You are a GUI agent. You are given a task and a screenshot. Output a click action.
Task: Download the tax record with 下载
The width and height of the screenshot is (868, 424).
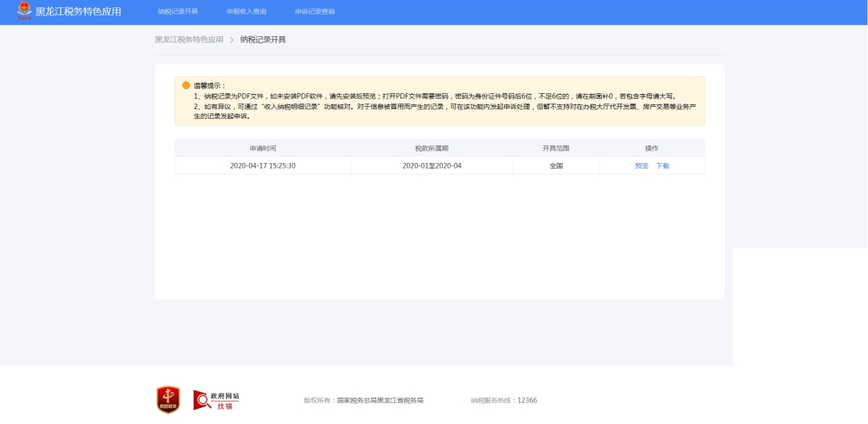point(662,165)
